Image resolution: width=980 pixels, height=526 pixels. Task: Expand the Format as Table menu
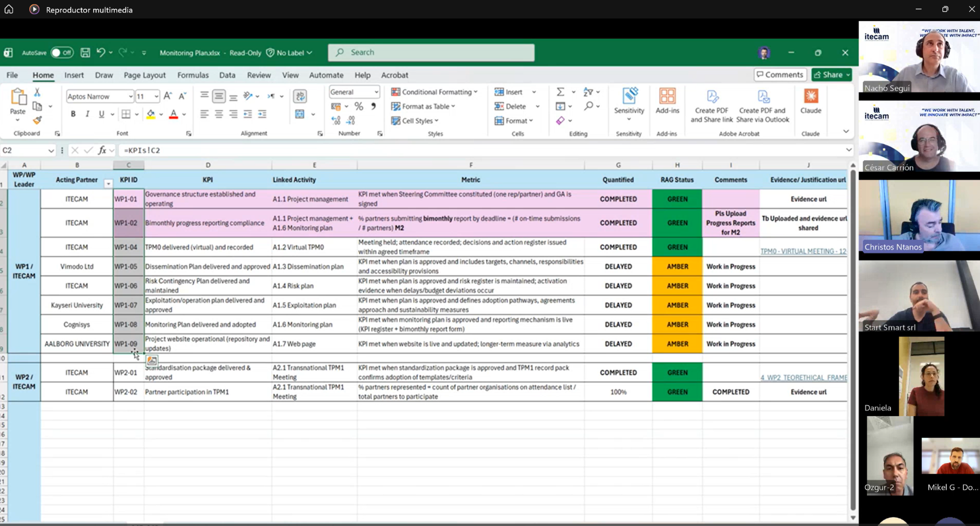[x=423, y=107]
